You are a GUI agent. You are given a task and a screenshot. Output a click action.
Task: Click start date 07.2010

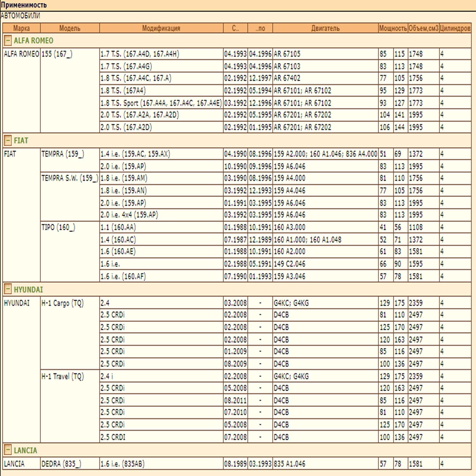(236, 412)
